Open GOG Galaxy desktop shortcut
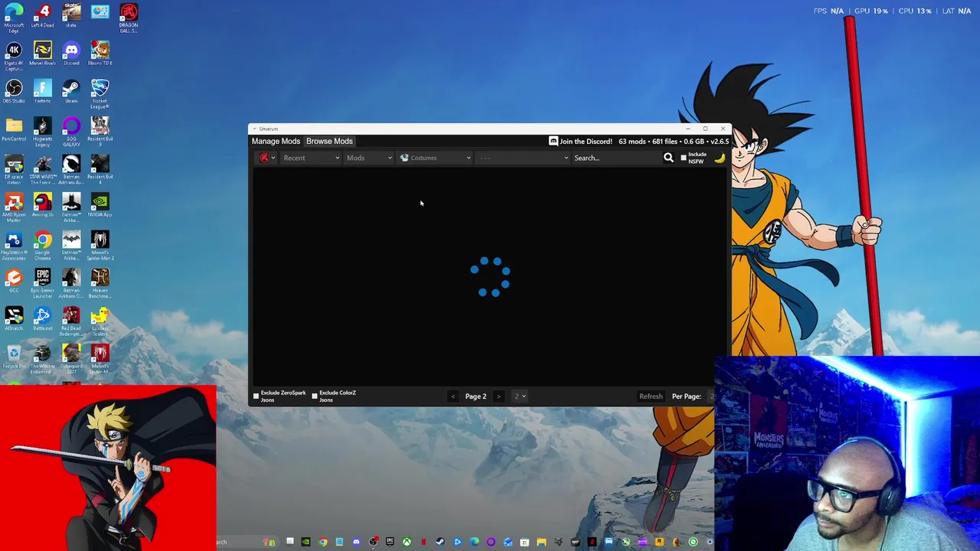Screen dimensions: 980x551 71,132
